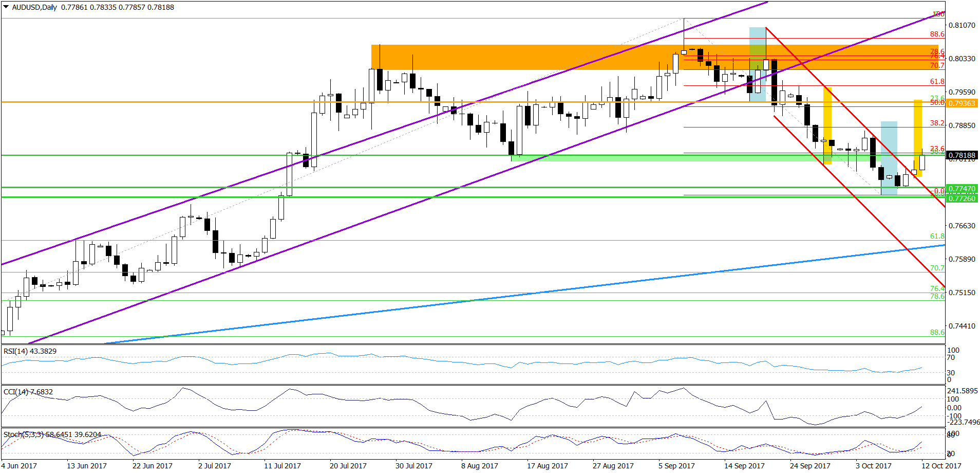980x473 pixels.
Task: Select the blue long-term trend line
Action: point(524,295)
